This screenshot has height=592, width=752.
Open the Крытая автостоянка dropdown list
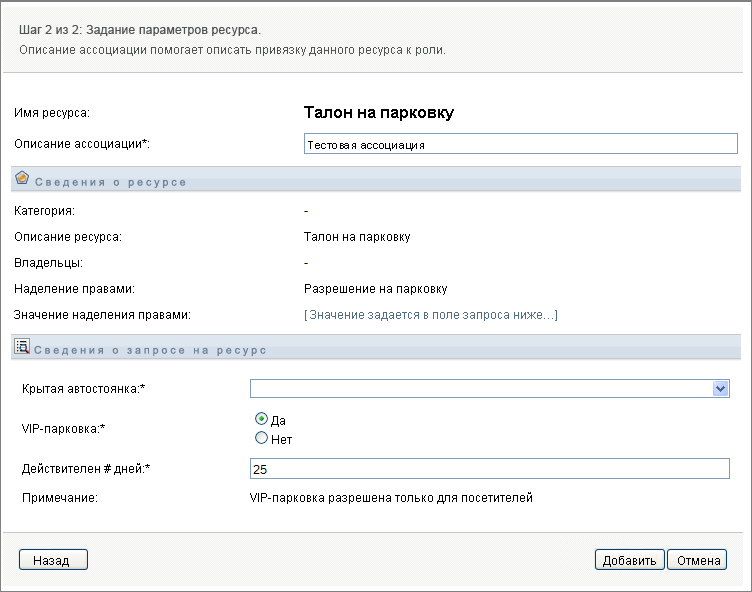point(720,389)
